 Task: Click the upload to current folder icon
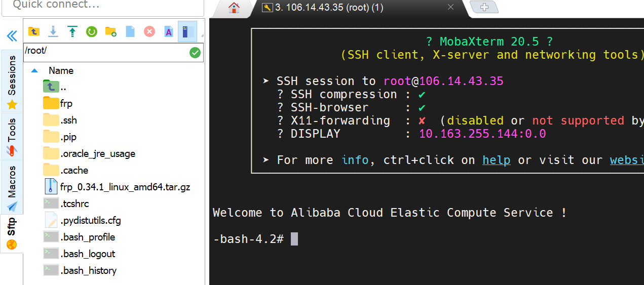pyautogui.click(x=72, y=31)
